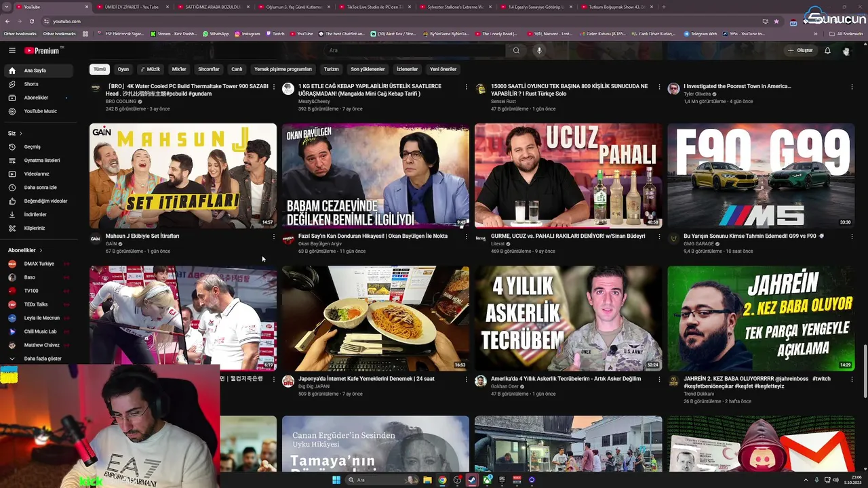This screenshot has height=488, width=868.
Task: Open the Twitch bookmark
Action: tap(275, 33)
